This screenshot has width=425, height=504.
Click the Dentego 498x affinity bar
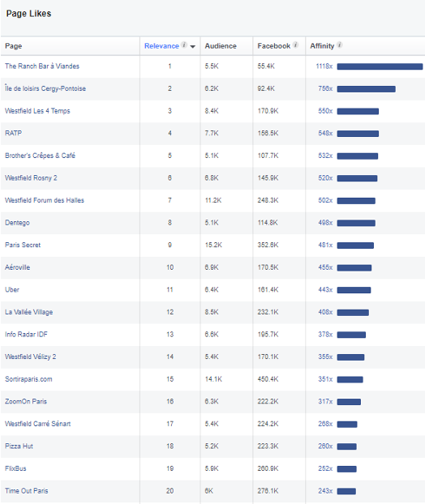coord(356,223)
